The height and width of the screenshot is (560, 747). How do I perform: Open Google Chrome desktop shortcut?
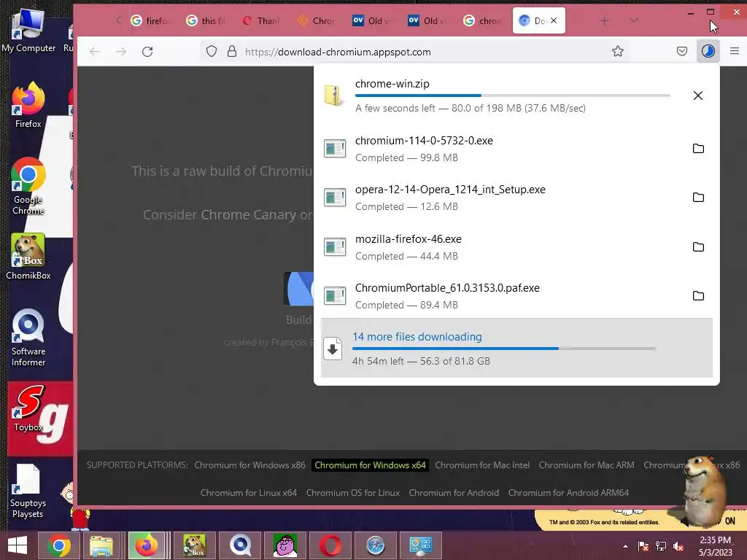28,186
